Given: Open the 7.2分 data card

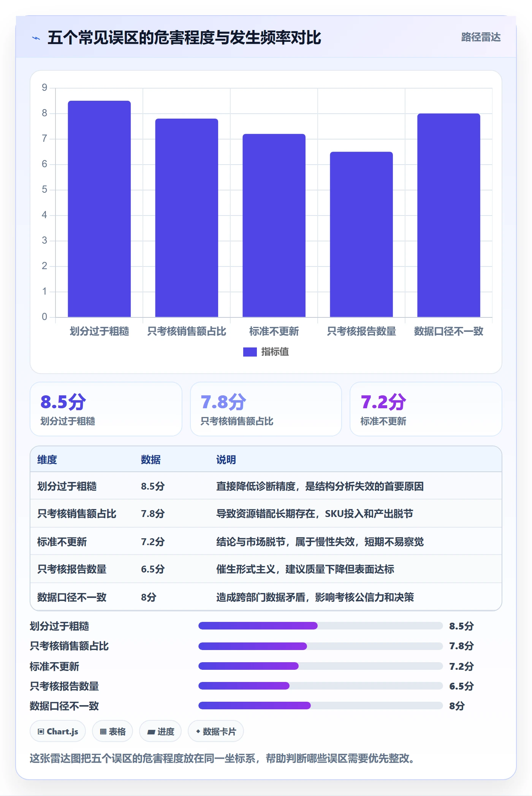Looking at the screenshot, I should coord(426,409).
